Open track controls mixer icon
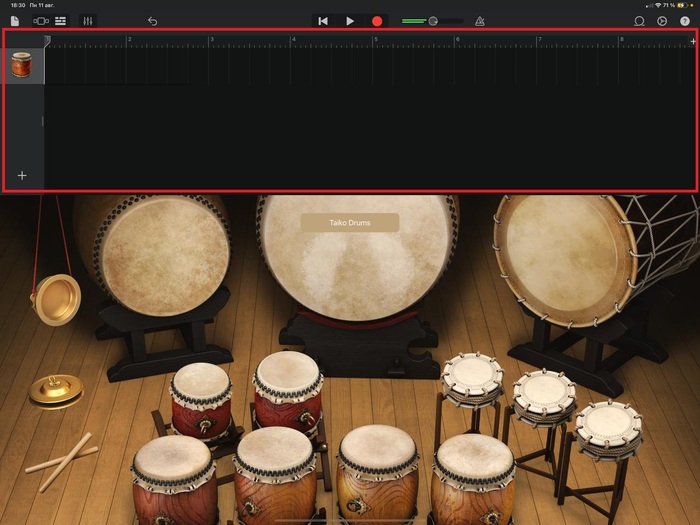The width and height of the screenshot is (700, 525). [88, 21]
